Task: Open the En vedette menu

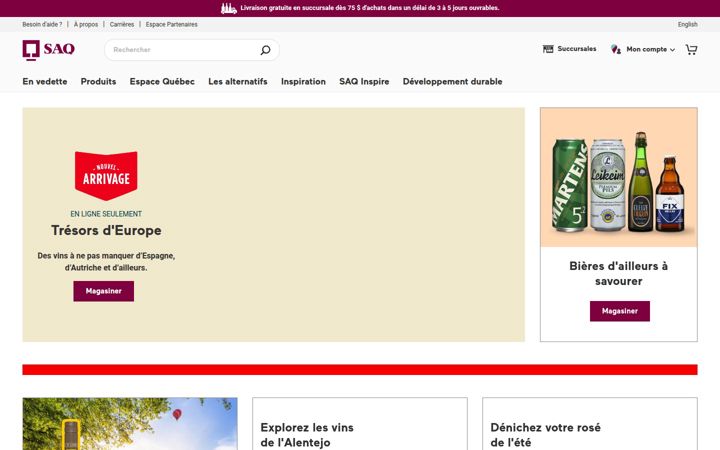Action: point(45,81)
